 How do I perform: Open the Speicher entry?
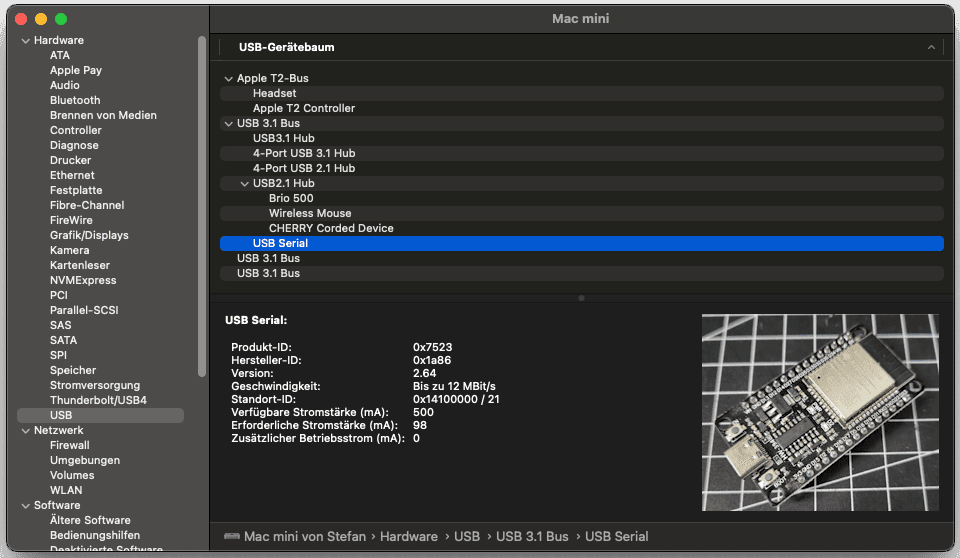[x=73, y=371]
